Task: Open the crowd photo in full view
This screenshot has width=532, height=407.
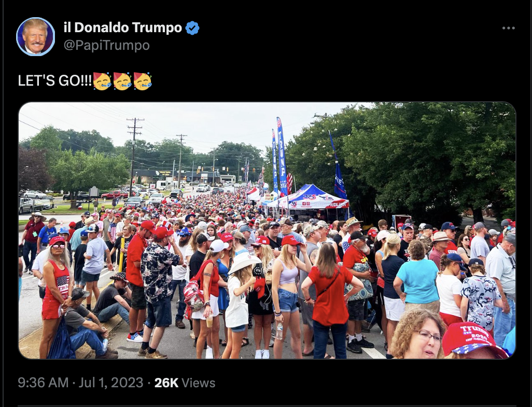Action: click(267, 230)
